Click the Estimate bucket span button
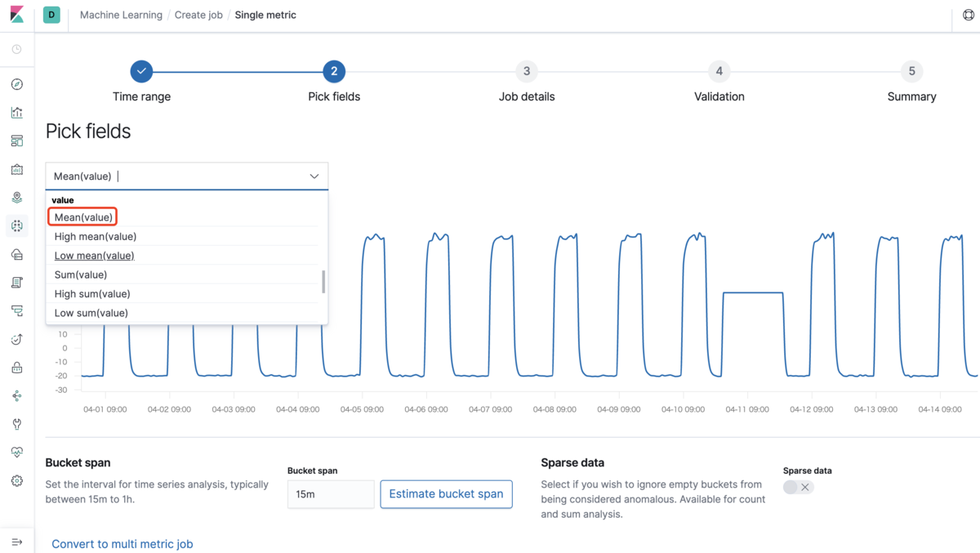 (x=446, y=494)
